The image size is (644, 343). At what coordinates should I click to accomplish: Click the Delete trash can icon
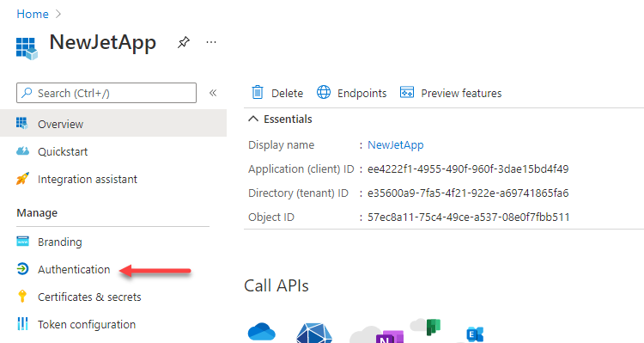tap(258, 93)
